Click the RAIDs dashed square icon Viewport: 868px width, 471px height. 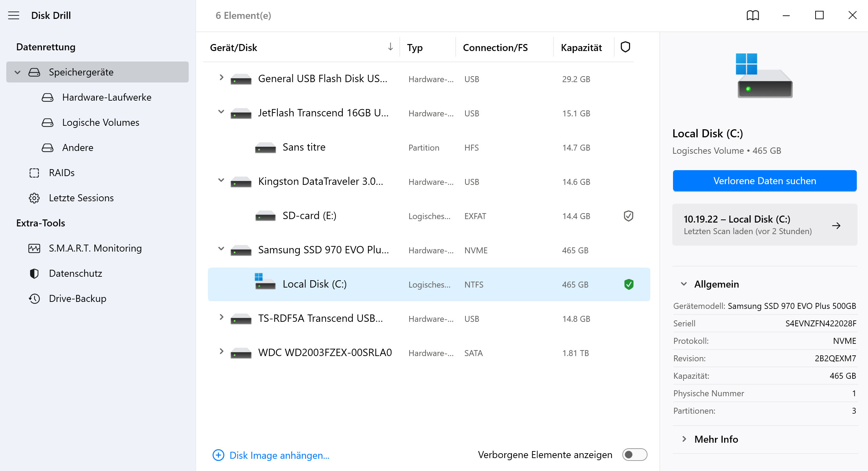tap(34, 173)
